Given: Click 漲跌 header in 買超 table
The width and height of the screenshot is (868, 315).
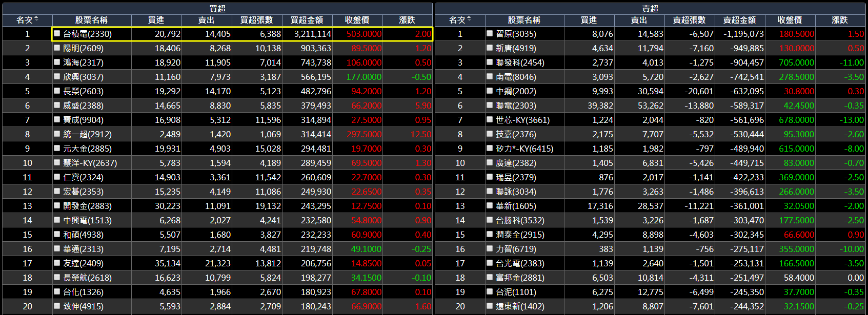Looking at the screenshot, I should click(x=407, y=20).
